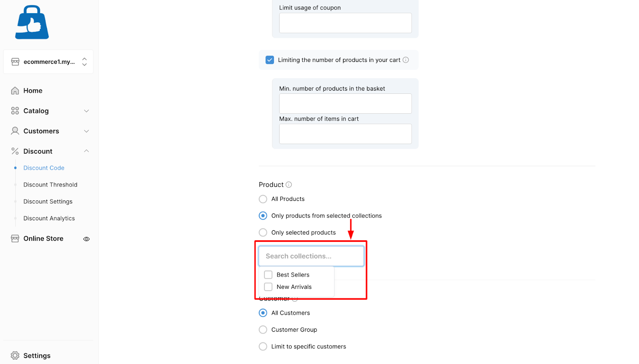Click the Catalog grid icon

pos(15,111)
